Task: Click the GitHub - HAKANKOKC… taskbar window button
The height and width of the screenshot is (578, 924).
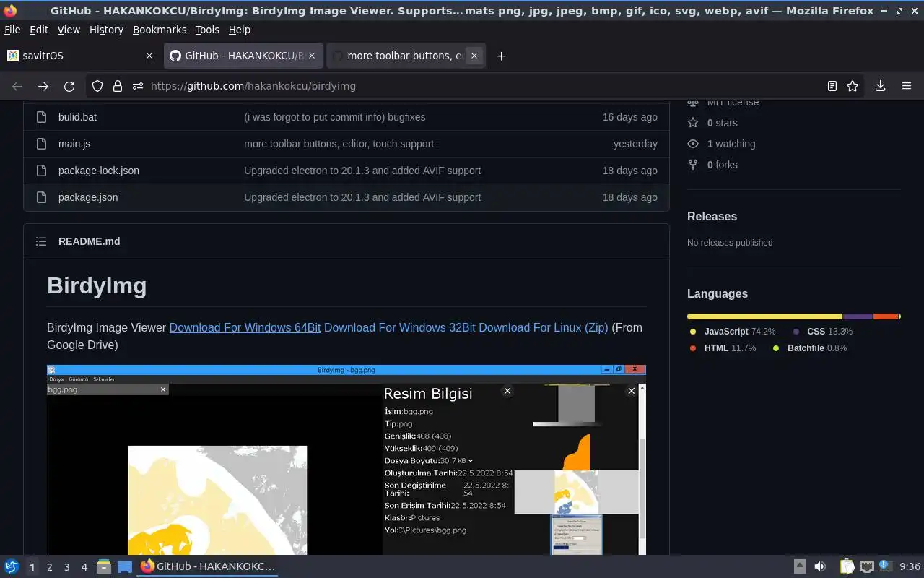Action: pos(208,566)
